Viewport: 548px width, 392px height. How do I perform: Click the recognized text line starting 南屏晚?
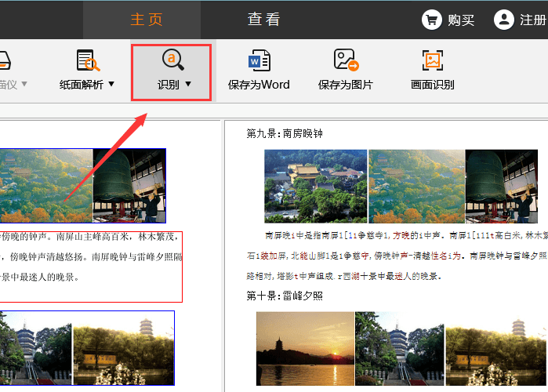406,235
